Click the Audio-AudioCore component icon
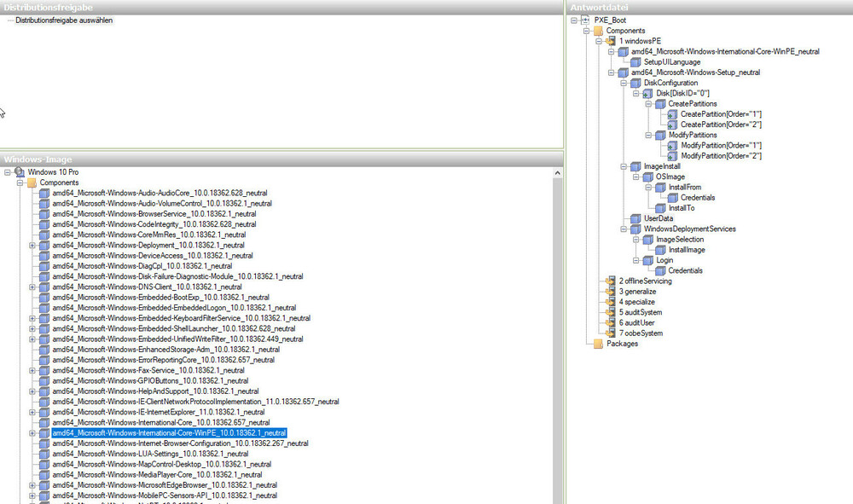Viewport: 853px width, 504px height. [x=44, y=194]
